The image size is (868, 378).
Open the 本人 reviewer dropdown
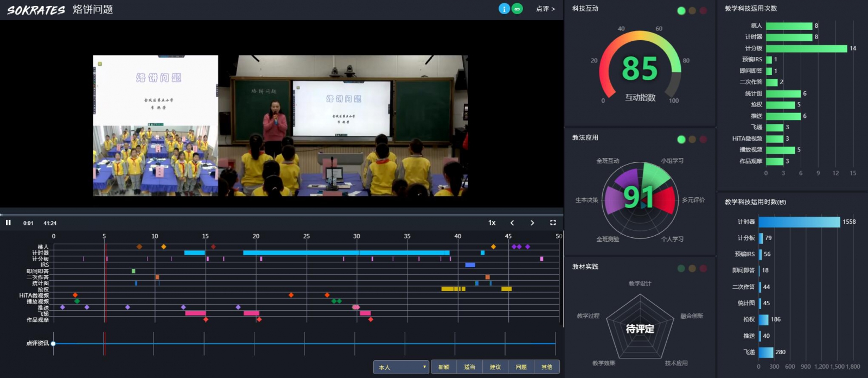pos(401,367)
